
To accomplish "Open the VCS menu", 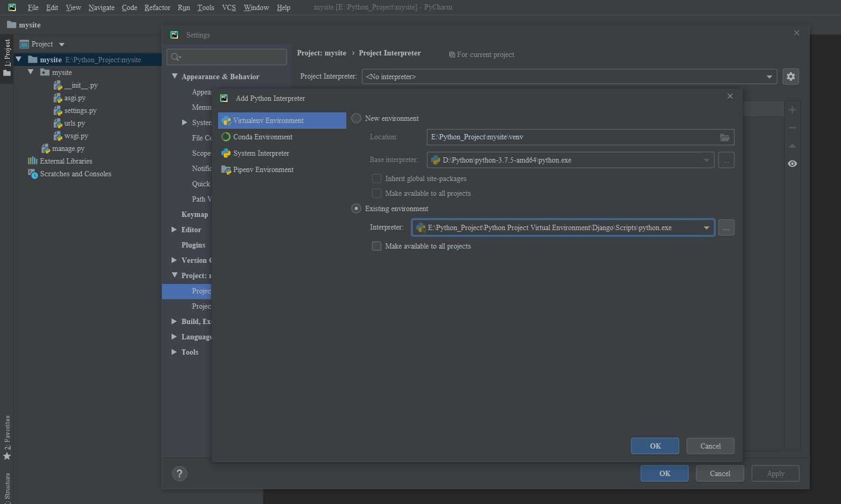I will (x=229, y=7).
